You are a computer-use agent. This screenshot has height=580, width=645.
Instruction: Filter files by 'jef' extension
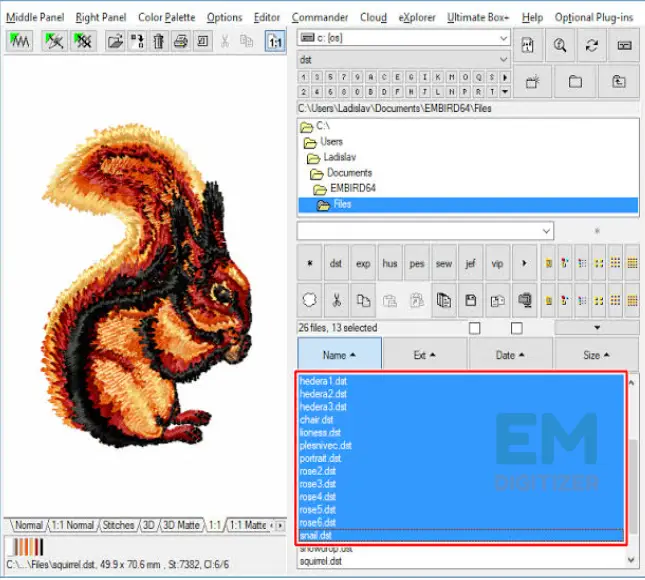[471, 263]
